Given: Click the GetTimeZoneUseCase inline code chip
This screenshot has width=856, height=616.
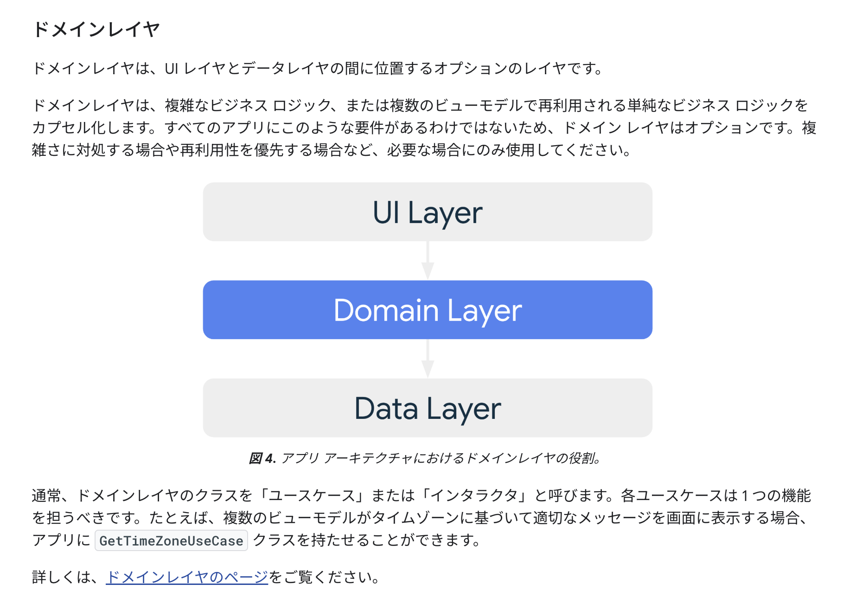Looking at the screenshot, I should click(171, 541).
